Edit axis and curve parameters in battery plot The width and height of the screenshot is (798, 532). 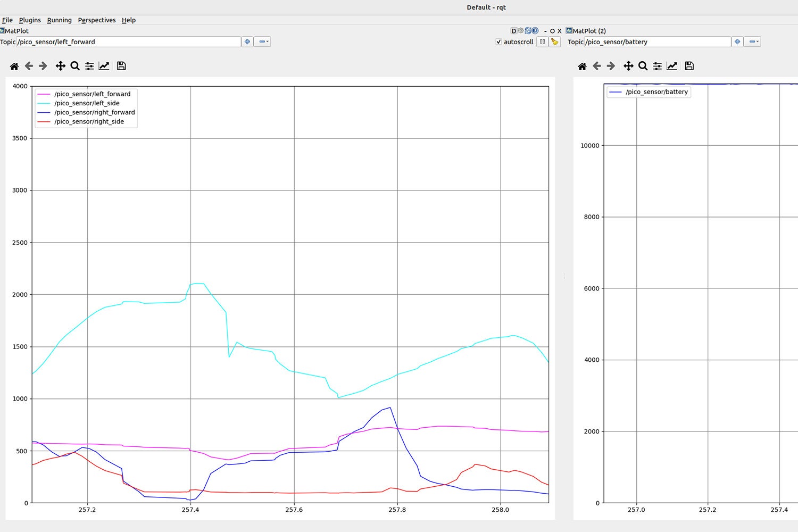[672, 66]
